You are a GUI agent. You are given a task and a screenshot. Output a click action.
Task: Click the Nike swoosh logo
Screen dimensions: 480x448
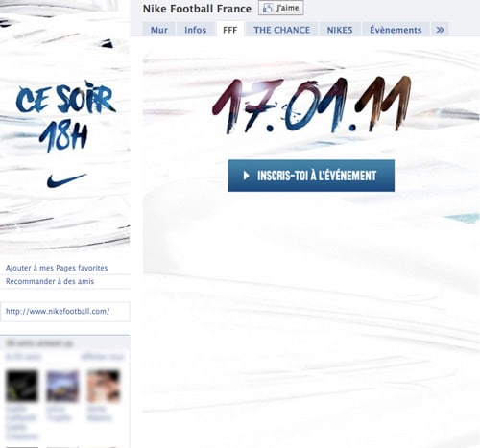[66, 180]
